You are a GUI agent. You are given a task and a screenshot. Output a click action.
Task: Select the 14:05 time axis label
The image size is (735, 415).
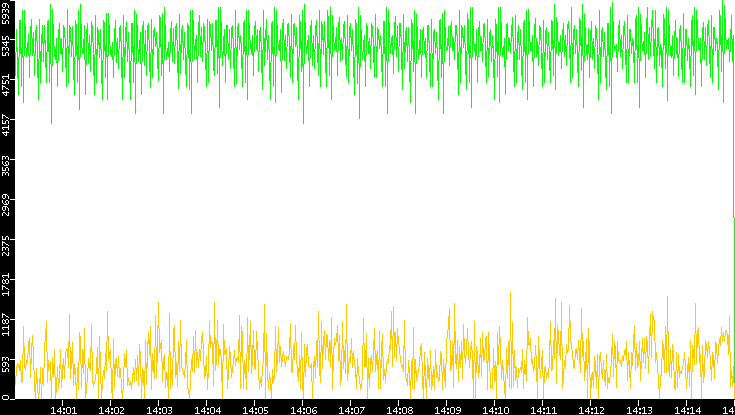pos(255,410)
